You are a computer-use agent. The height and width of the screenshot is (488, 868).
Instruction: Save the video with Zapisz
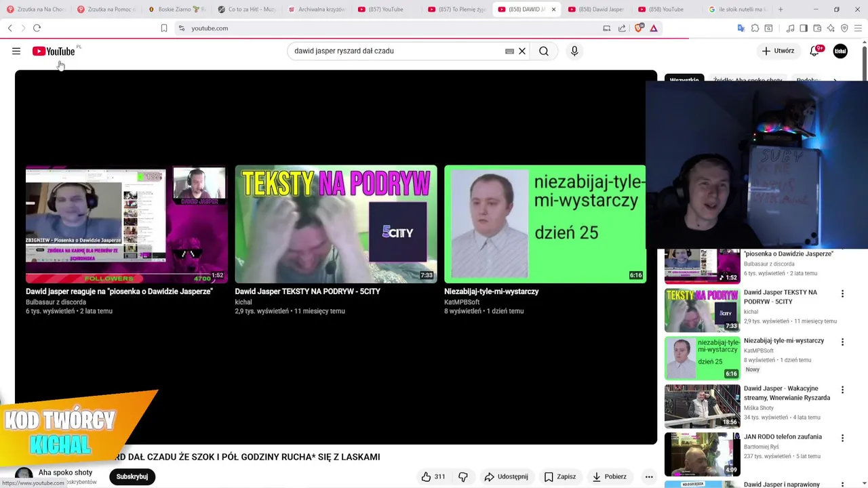point(560,476)
